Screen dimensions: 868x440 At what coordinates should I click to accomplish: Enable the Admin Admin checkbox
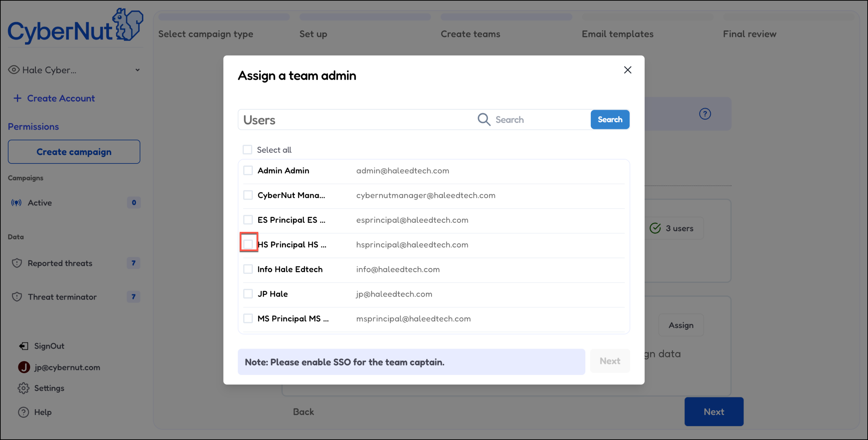point(248,171)
